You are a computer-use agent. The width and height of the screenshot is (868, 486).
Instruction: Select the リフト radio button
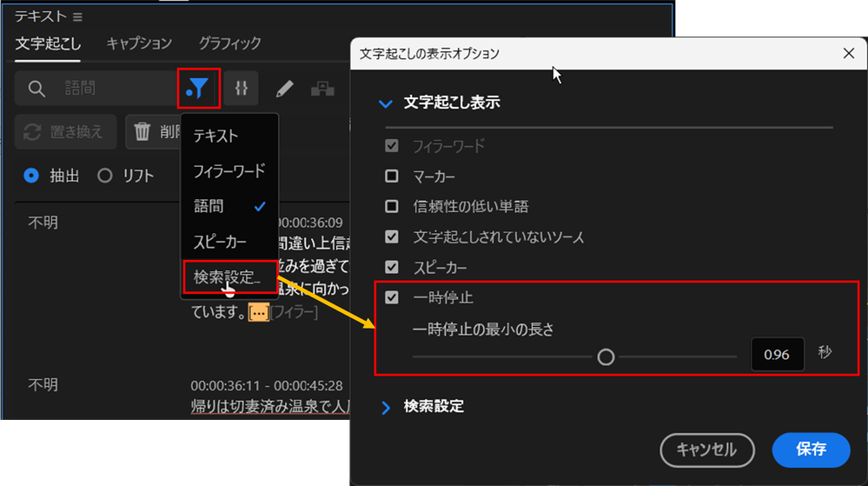point(104,176)
